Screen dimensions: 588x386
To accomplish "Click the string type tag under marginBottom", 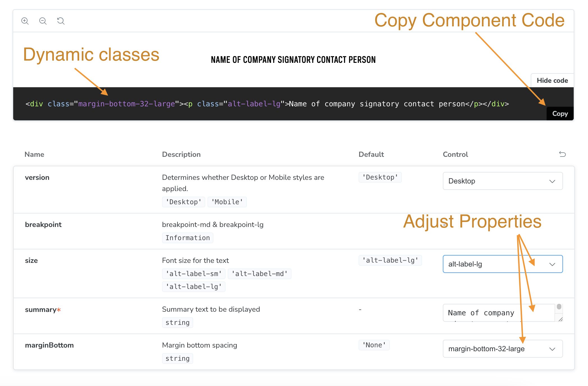I will [177, 359].
